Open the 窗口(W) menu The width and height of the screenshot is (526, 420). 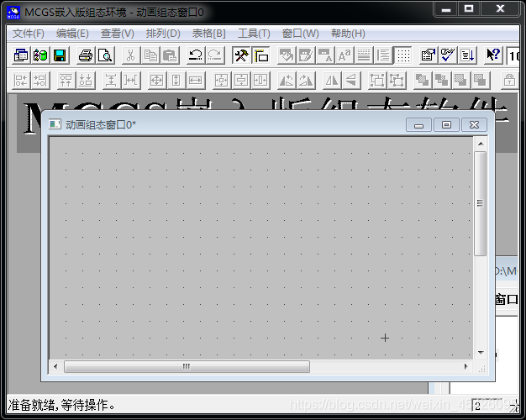point(300,34)
